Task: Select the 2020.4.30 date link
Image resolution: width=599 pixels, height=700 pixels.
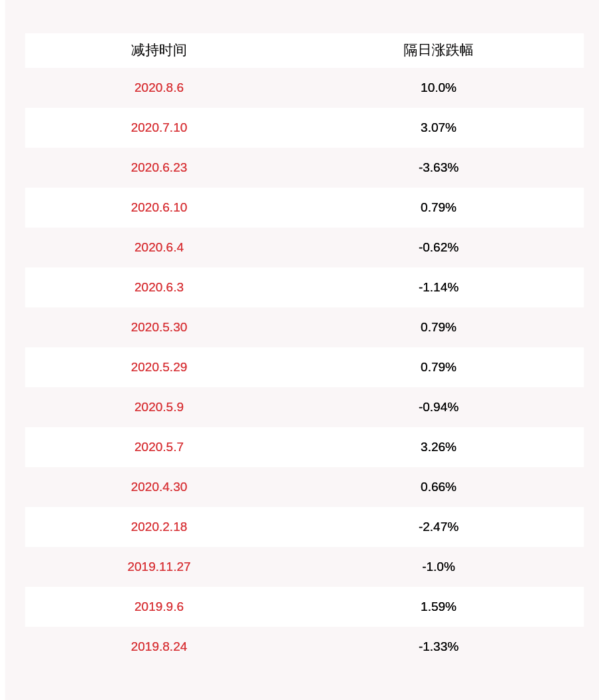Action: 159,487
